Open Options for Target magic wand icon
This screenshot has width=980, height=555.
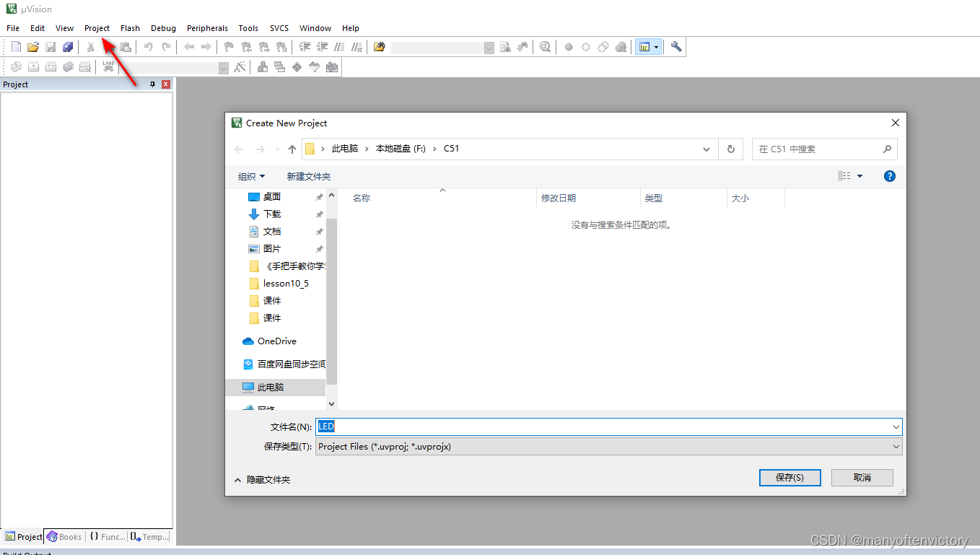(x=240, y=67)
